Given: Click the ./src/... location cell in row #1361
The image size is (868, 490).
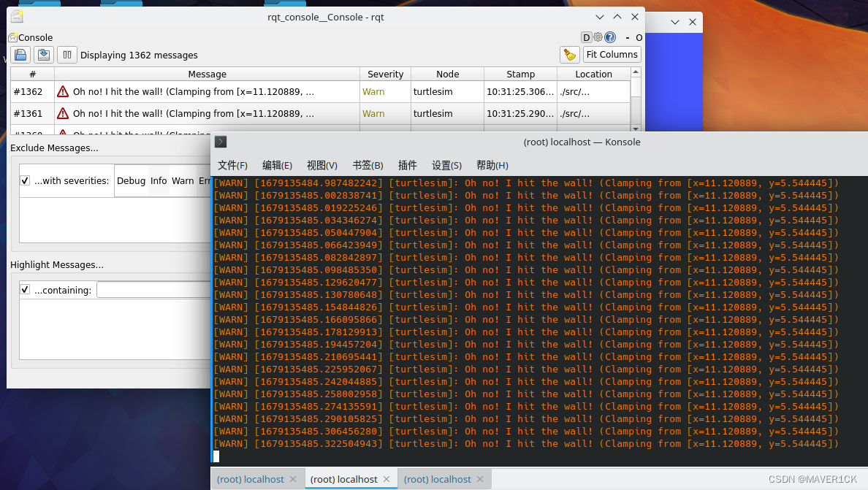Looking at the screenshot, I should coord(593,113).
